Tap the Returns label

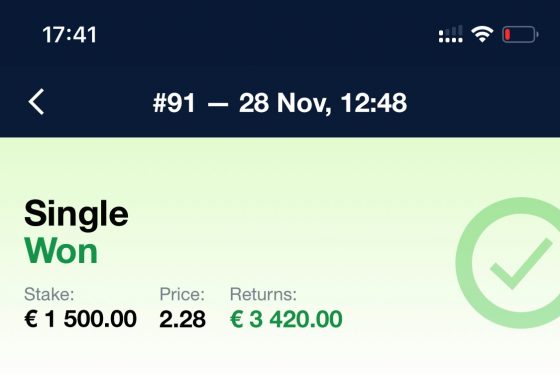coord(263,294)
